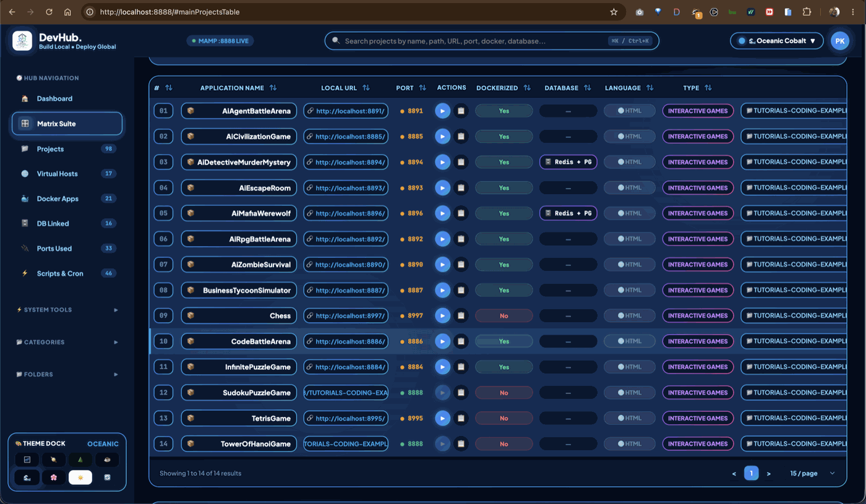Screen dimensions: 866x504
Task: Click the MAMP :8888 LIVE status badge
Action: click(220, 41)
